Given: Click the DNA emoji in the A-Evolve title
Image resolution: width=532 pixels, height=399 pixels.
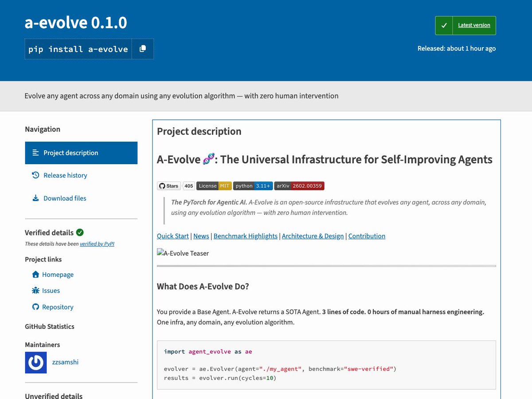Looking at the screenshot, I should pos(209,159).
